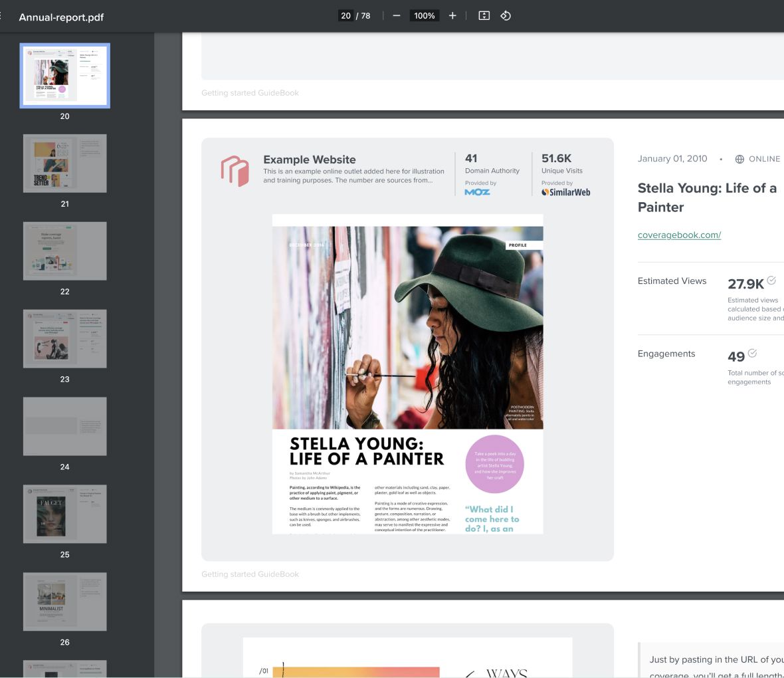
Task: Select page 20 thumbnail
Action: [65, 76]
